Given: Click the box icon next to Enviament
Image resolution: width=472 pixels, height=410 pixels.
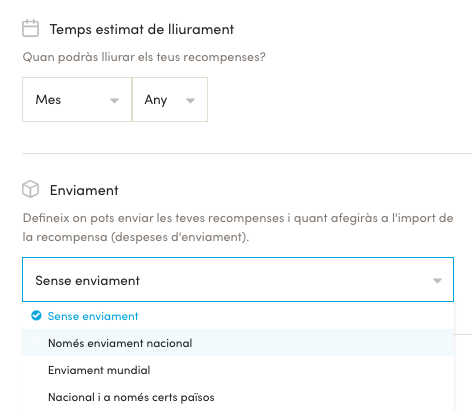Looking at the screenshot, I should [30, 189].
